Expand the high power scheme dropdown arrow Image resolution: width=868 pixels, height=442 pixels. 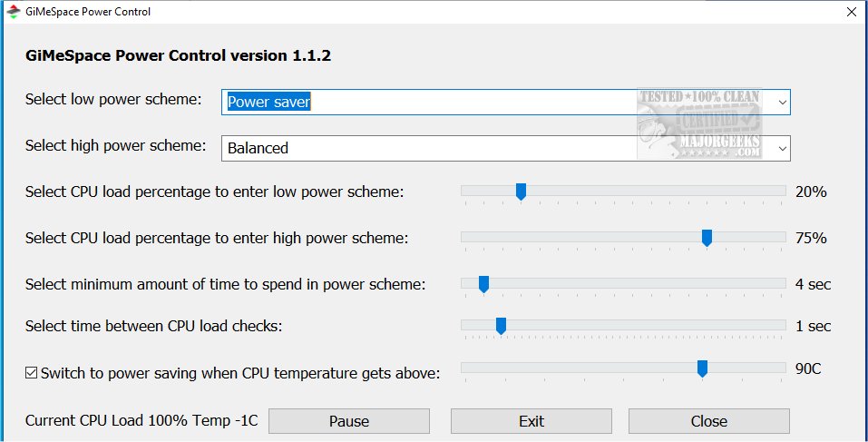tap(782, 147)
